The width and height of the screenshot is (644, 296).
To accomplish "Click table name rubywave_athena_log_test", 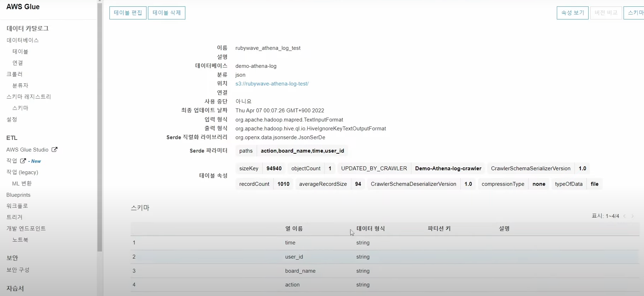I will tap(268, 48).
